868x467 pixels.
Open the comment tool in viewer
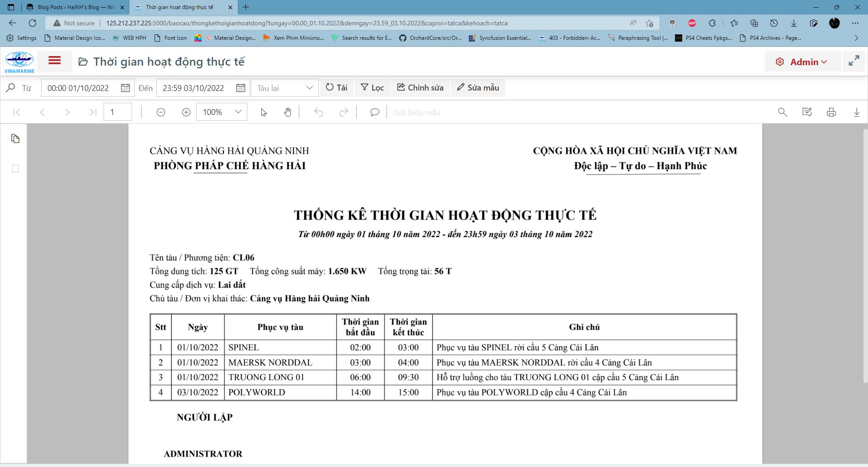(x=374, y=112)
